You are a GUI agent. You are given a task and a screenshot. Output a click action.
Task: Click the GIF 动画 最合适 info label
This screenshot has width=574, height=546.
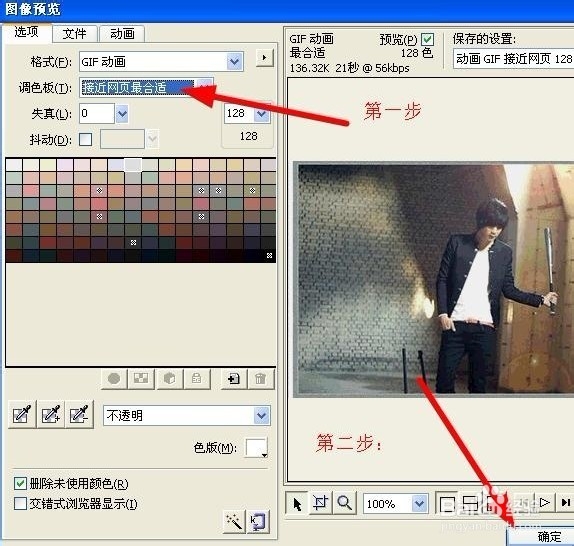pyautogui.click(x=311, y=46)
